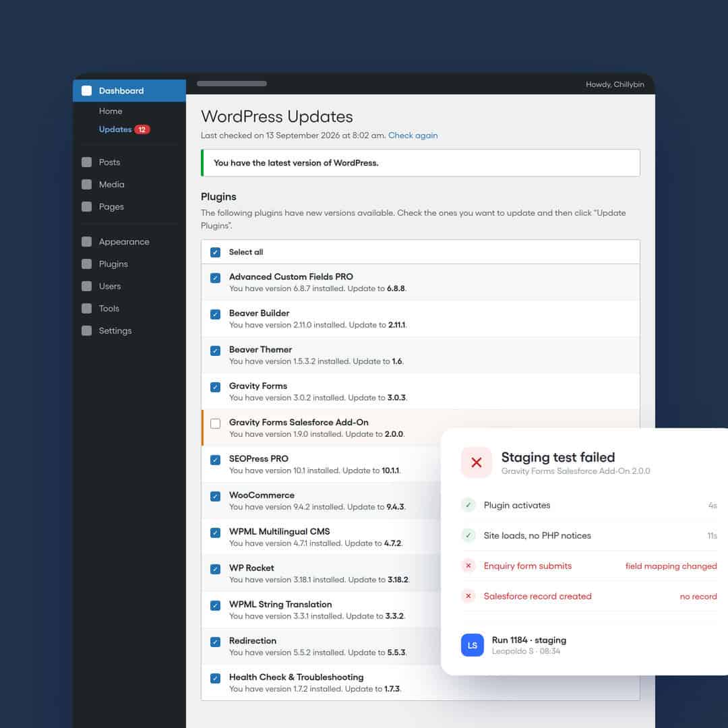The width and height of the screenshot is (728, 728).
Task: Click the Posts sidebar icon
Action: (86, 162)
